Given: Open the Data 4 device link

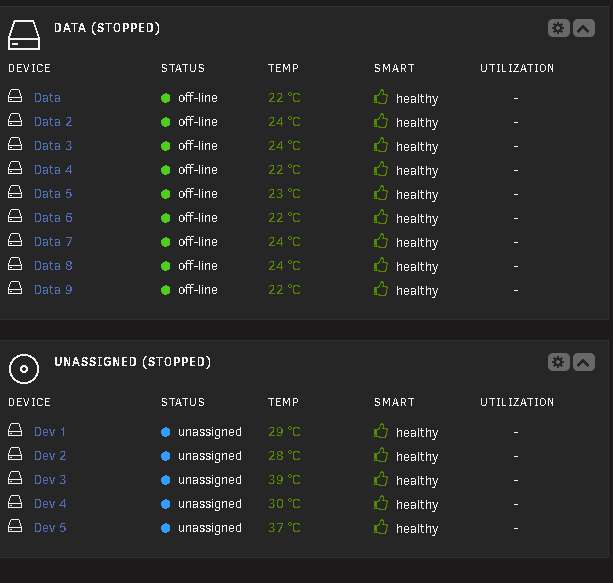Looking at the screenshot, I should point(53,170).
